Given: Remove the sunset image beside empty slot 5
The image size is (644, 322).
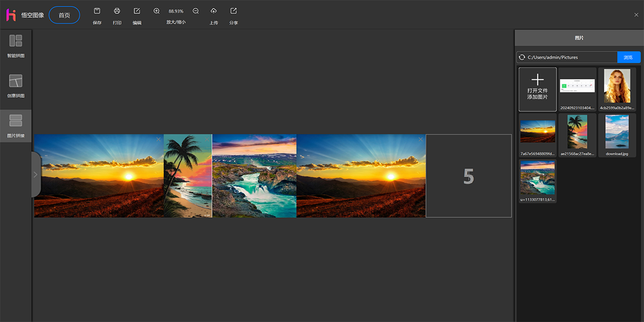Looking at the screenshot, I should coord(421,140).
